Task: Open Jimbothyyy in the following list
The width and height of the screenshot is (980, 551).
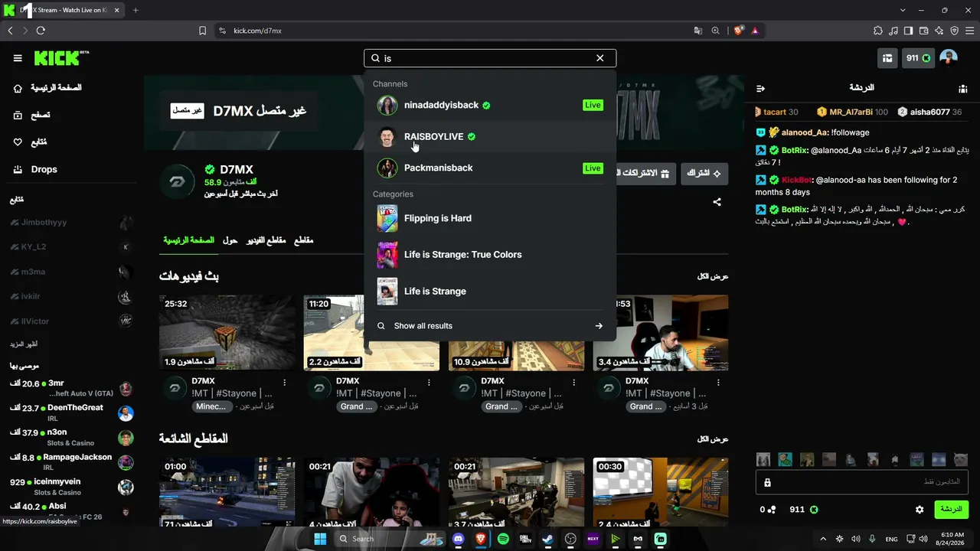Action: [71, 223]
